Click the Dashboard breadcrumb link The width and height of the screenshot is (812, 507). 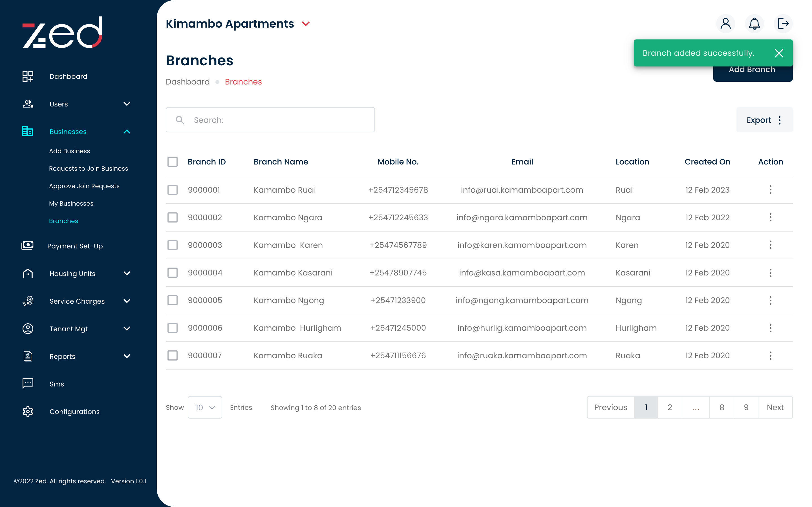[x=187, y=82]
